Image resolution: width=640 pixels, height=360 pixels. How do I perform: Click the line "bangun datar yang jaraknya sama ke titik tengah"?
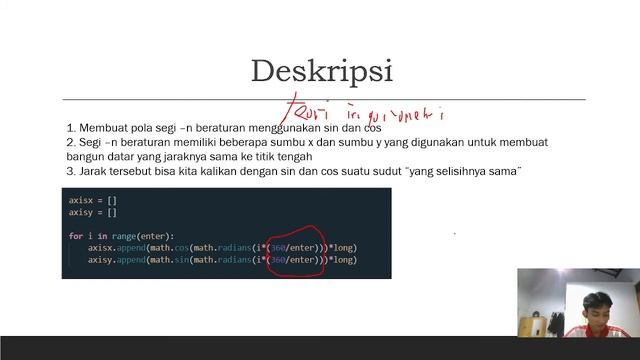[x=189, y=156]
